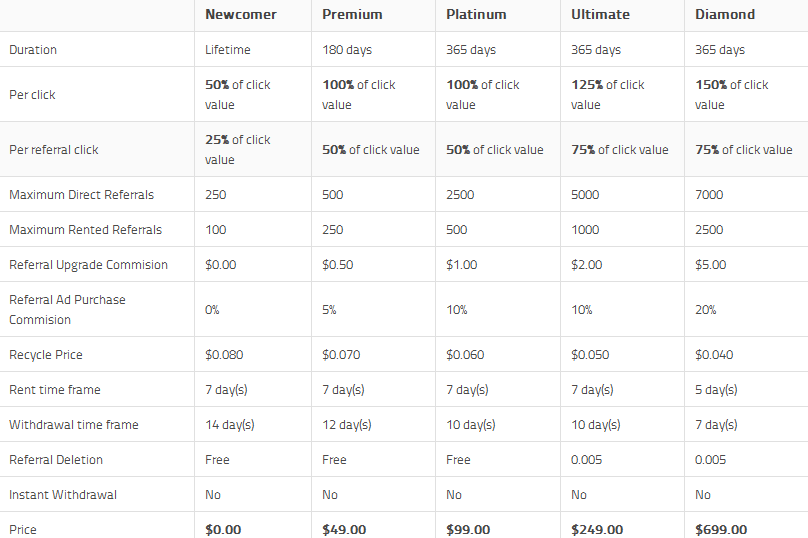Click the Withdrawal time frame label
Screen dimensions: 808x538
[x=74, y=425]
